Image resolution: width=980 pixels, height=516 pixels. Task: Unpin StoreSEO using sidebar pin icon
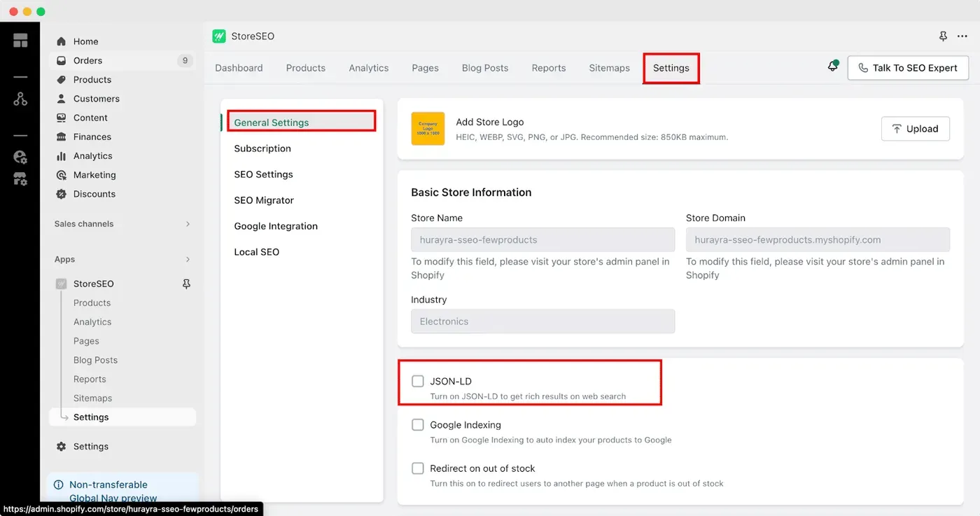click(186, 284)
